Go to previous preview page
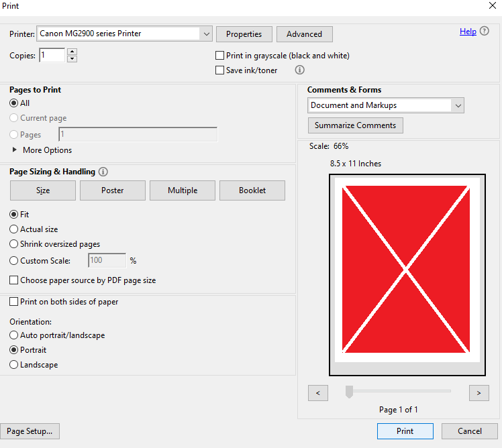The width and height of the screenshot is (502, 448). click(318, 393)
